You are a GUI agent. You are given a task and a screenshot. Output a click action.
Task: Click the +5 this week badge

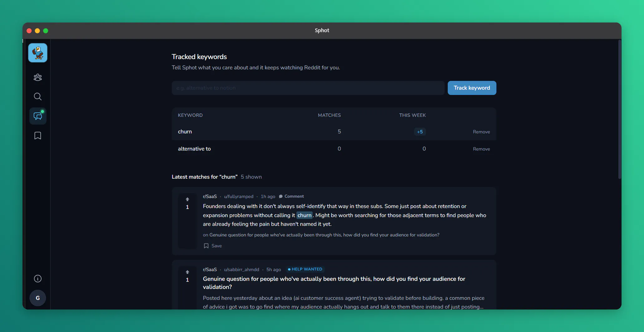[420, 132]
